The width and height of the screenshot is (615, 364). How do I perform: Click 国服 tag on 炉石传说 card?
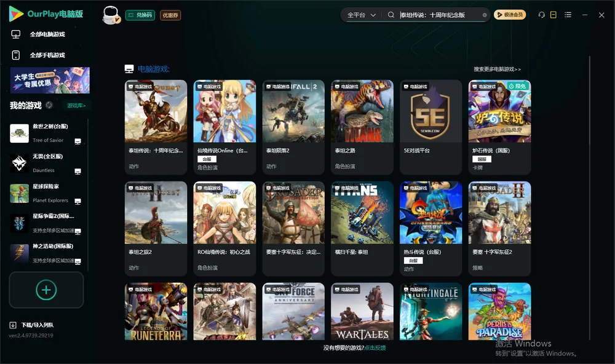coord(482,159)
